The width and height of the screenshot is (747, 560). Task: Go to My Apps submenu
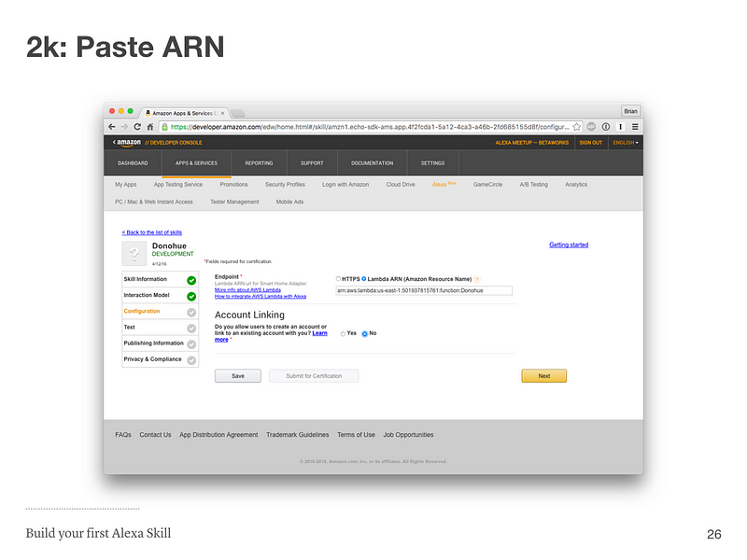[x=126, y=184]
